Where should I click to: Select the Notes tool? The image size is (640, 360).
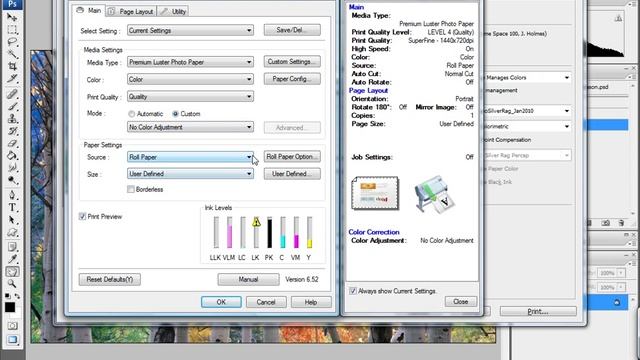[12, 247]
